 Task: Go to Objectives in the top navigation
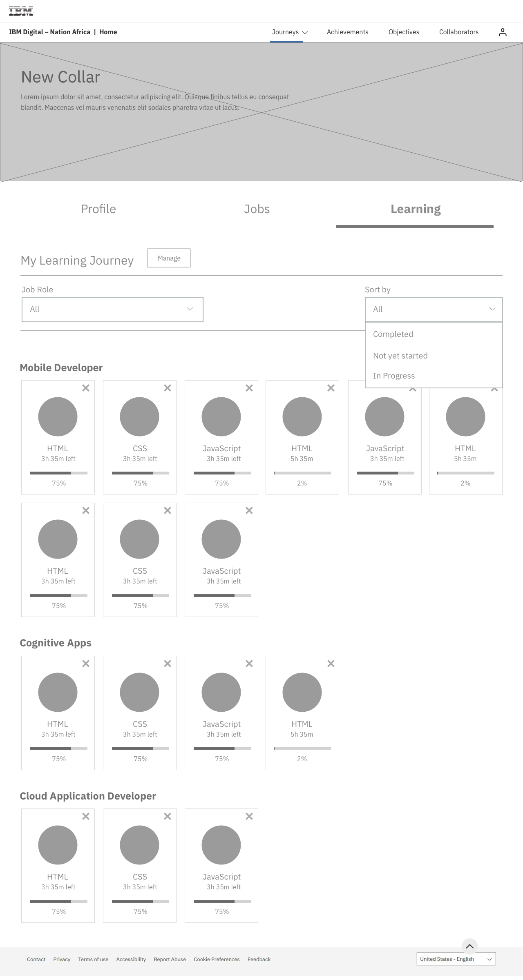click(404, 32)
